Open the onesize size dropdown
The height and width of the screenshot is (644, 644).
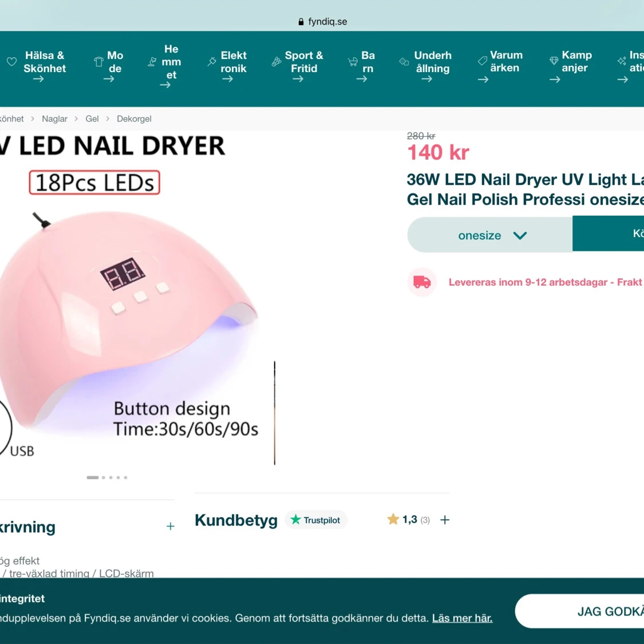point(489,235)
